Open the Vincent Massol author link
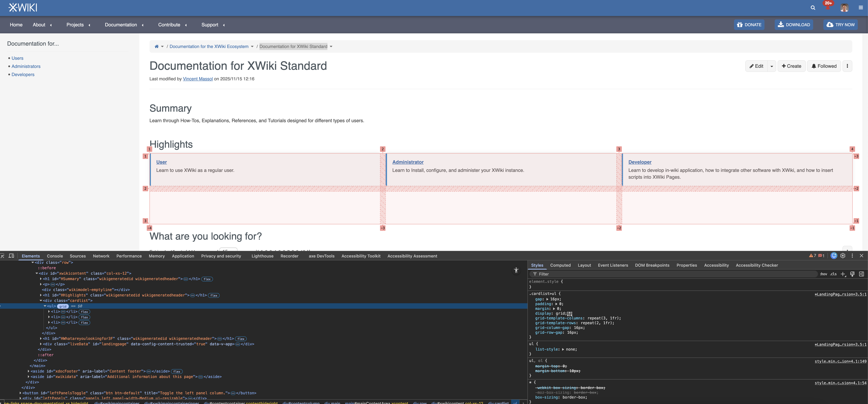This screenshot has height=404, width=868. pos(198,79)
